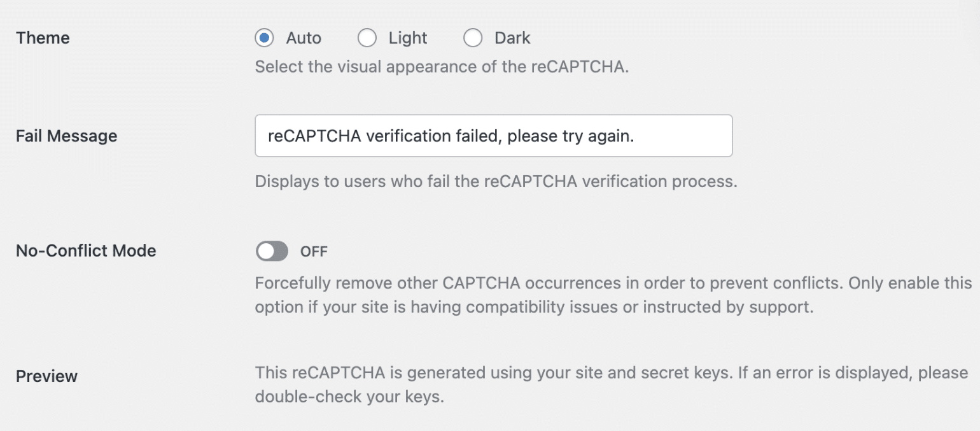980x431 pixels.
Task: Click the Preview setting label
Action: [46, 376]
